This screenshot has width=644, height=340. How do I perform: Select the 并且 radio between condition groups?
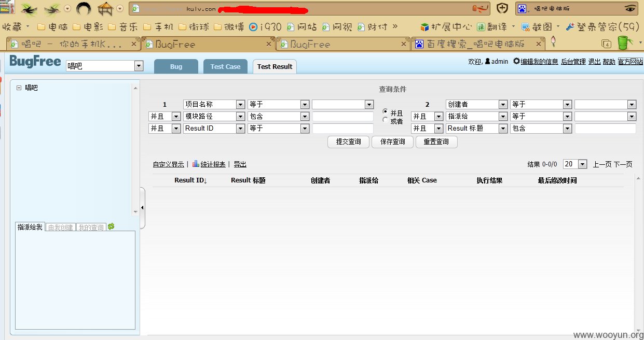(386, 111)
